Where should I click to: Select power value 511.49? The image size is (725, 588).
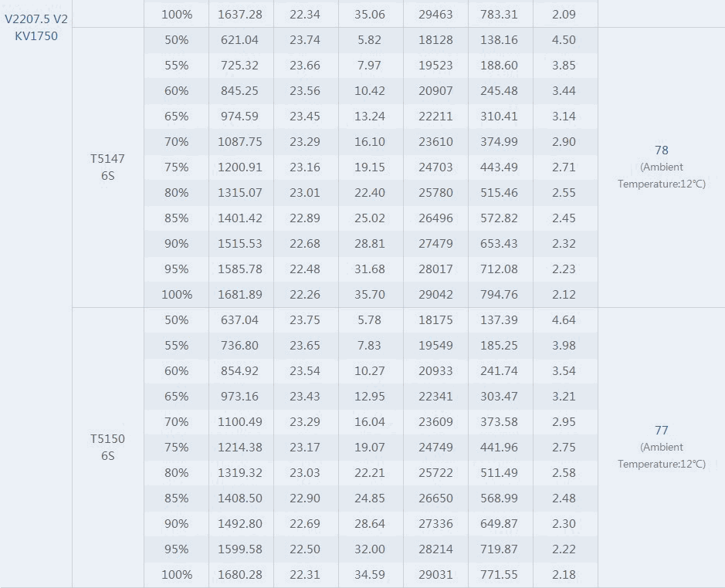point(499,473)
